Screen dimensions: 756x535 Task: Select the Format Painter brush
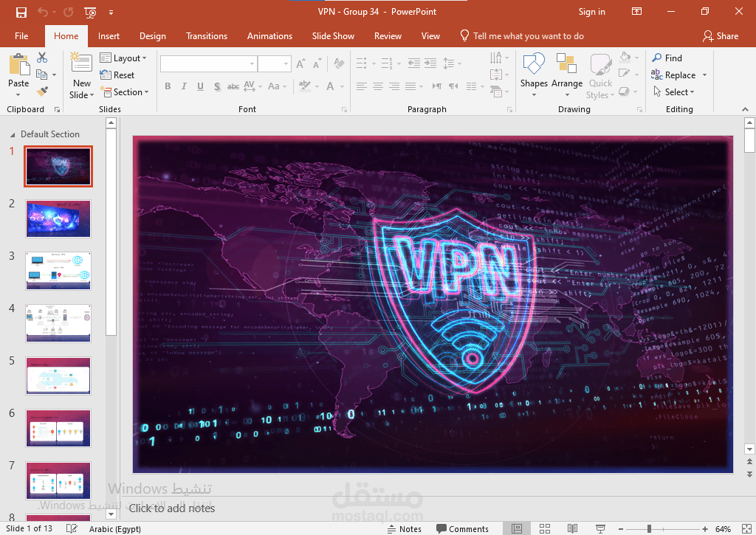[42, 91]
